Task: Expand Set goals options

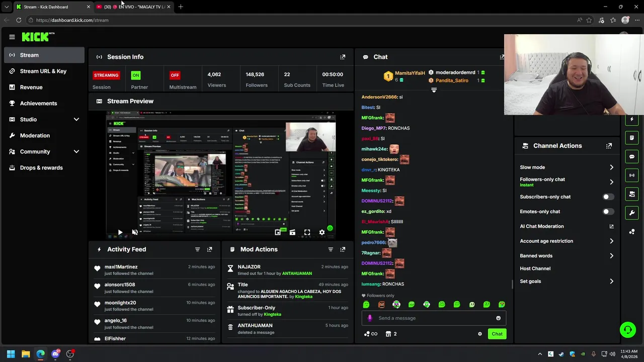Action: pos(611,282)
